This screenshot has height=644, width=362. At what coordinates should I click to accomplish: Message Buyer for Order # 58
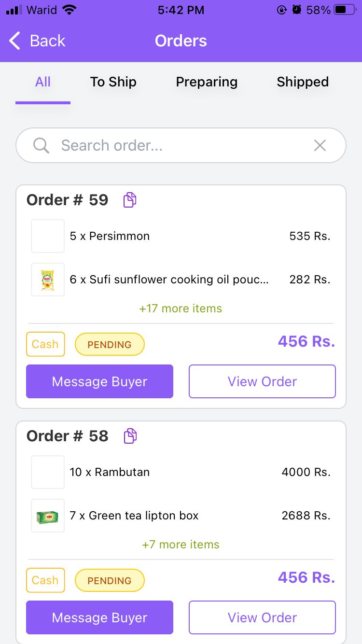tap(99, 617)
